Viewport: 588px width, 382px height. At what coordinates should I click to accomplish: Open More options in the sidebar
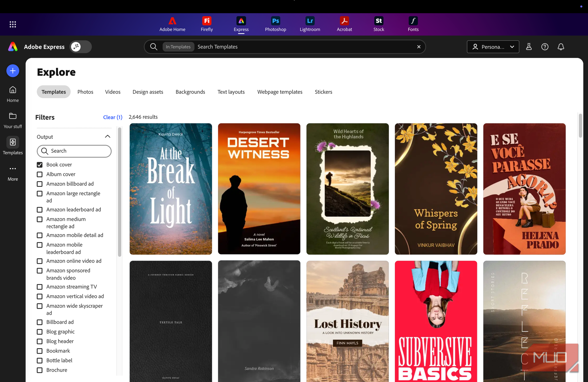[x=13, y=173]
